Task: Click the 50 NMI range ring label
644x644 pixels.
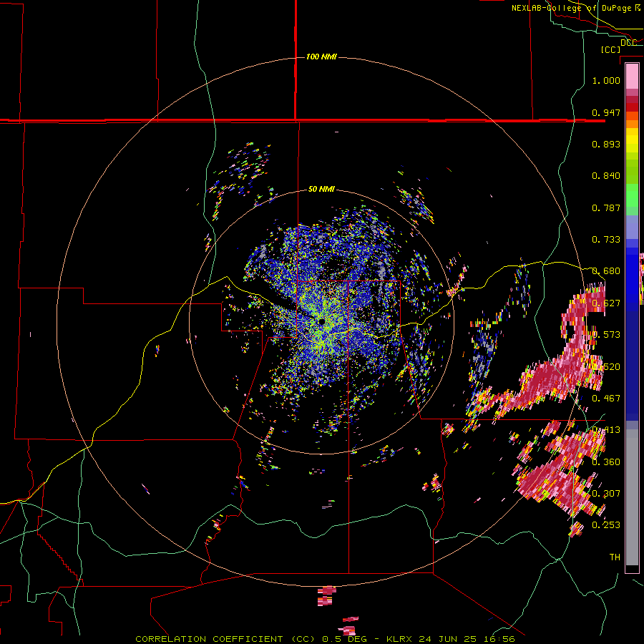Action: coord(321,189)
